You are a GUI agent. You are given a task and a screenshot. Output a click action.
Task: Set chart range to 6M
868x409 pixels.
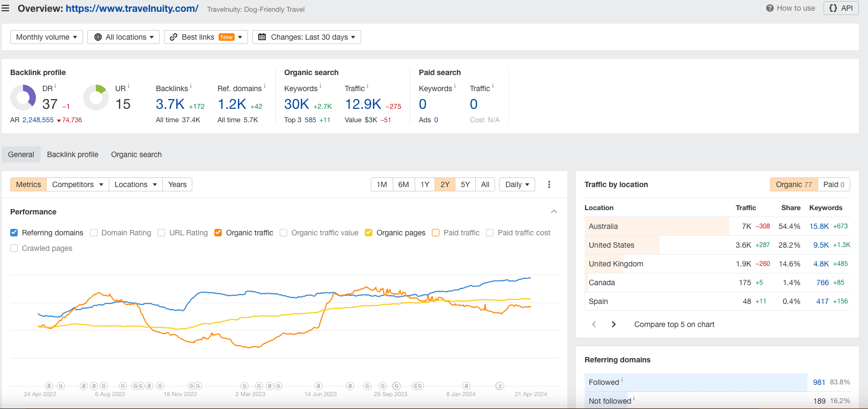pyautogui.click(x=404, y=184)
